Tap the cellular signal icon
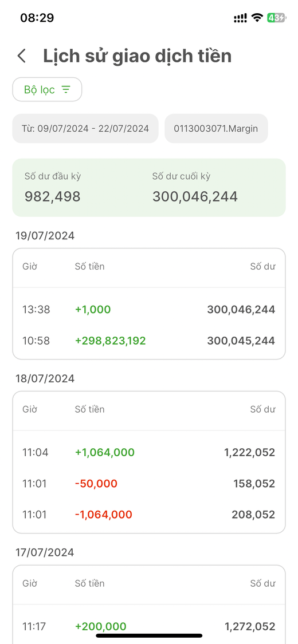298x644 pixels. pyautogui.click(x=241, y=18)
